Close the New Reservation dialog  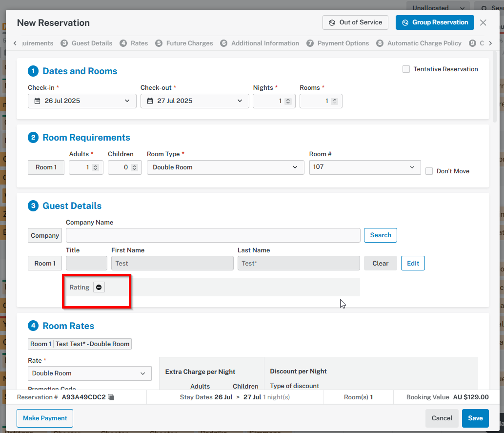click(x=483, y=22)
